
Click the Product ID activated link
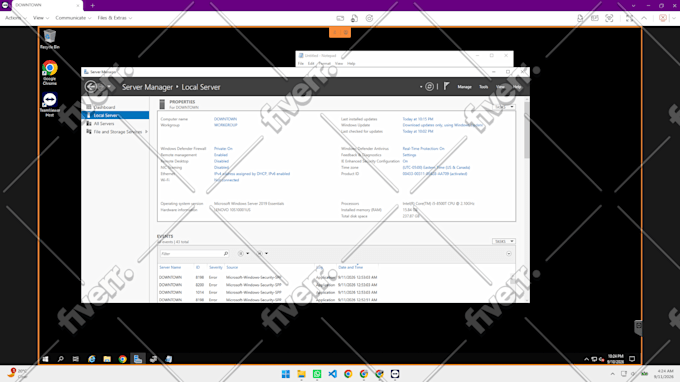[x=435, y=173]
